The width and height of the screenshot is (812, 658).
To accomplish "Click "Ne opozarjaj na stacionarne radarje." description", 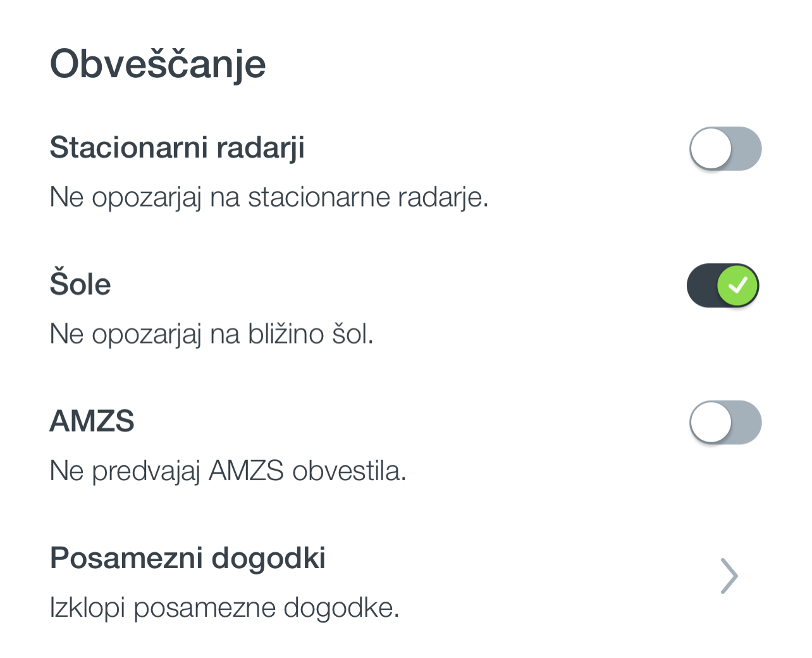I will click(269, 197).
